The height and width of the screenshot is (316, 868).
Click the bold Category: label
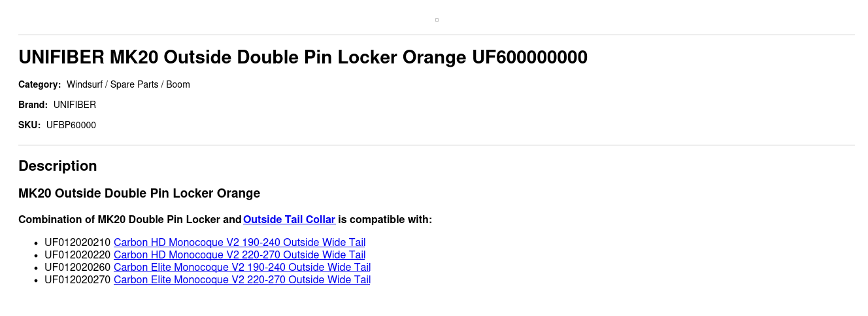click(39, 84)
